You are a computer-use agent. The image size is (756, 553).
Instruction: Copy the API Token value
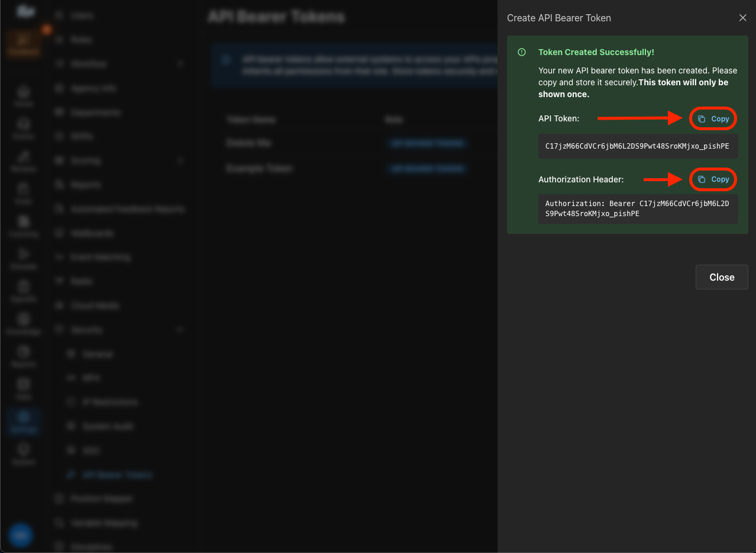[x=713, y=118]
